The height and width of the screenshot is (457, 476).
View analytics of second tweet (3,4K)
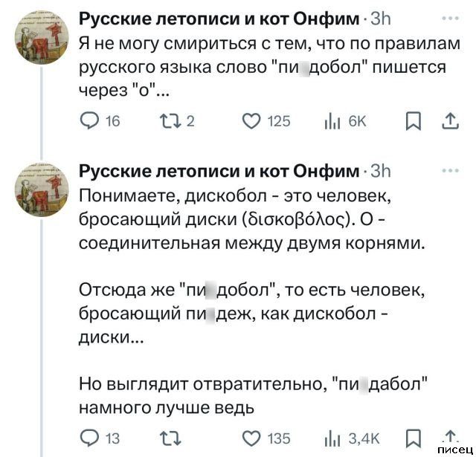pyautogui.click(x=332, y=438)
